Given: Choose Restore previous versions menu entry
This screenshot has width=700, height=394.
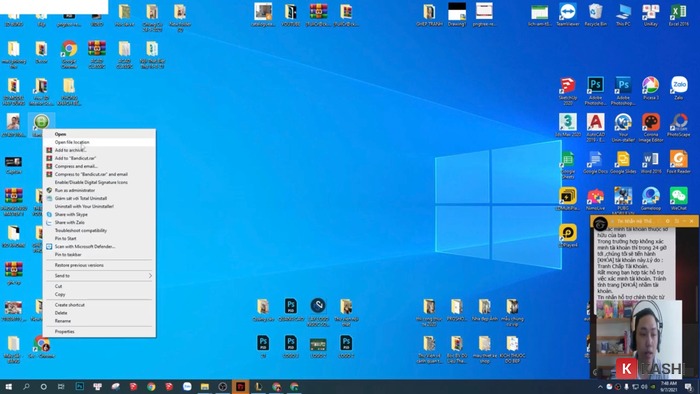Looking at the screenshot, I should 79,265.
